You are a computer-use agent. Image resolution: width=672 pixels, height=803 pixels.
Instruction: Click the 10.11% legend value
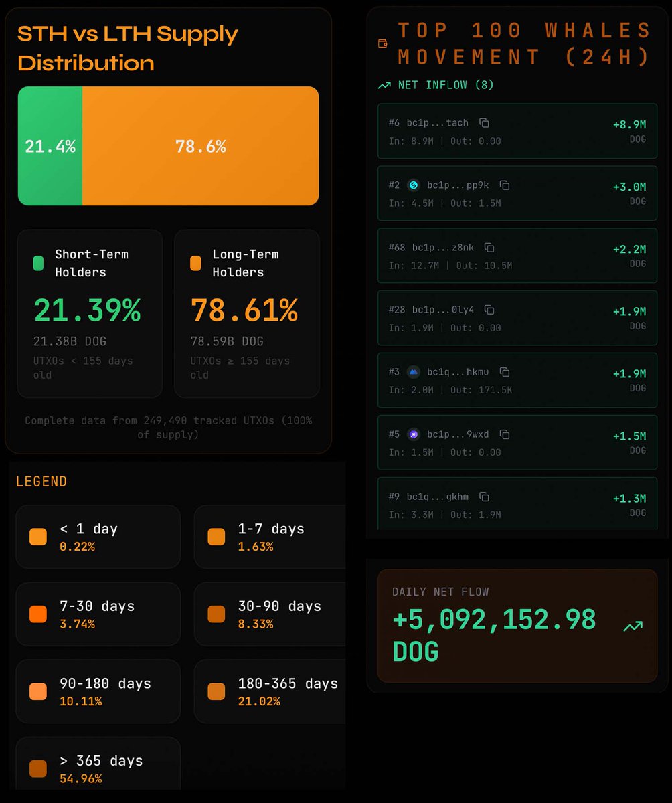point(81,701)
